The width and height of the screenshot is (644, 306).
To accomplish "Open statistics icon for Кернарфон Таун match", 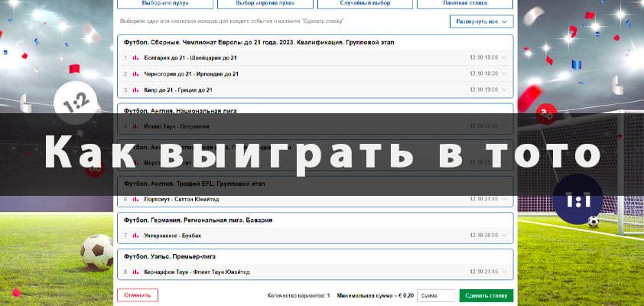I will click(135, 272).
